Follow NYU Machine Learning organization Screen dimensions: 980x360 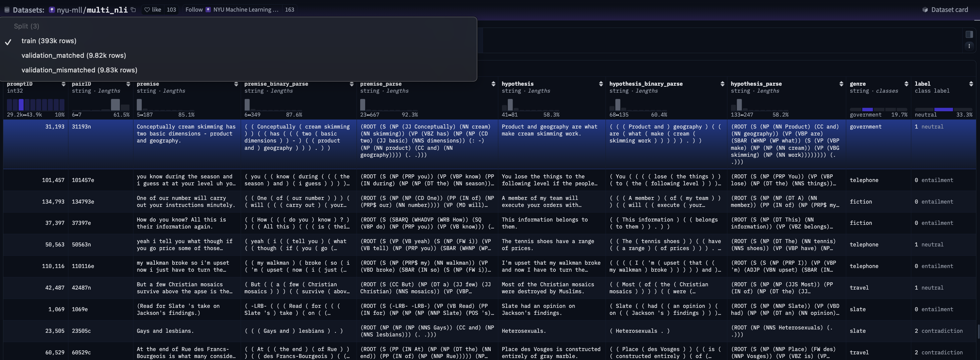(194, 10)
